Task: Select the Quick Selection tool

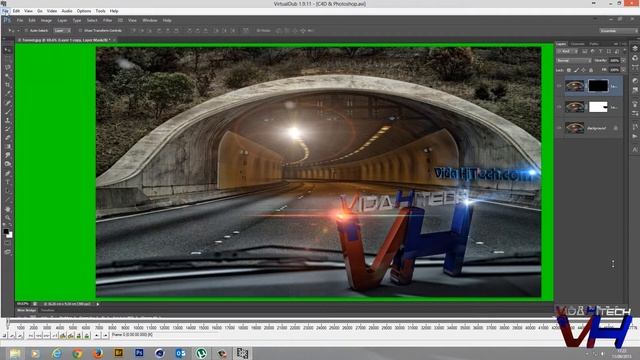Action: 7,76
